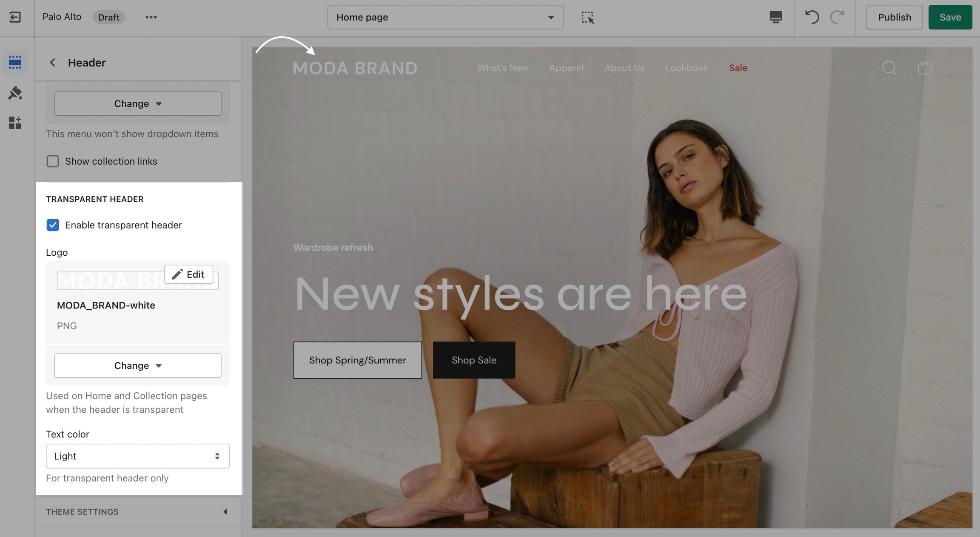Switch the desktop preview device icon
Image resolution: width=980 pixels, height=537 pixels.
(775, 17)
